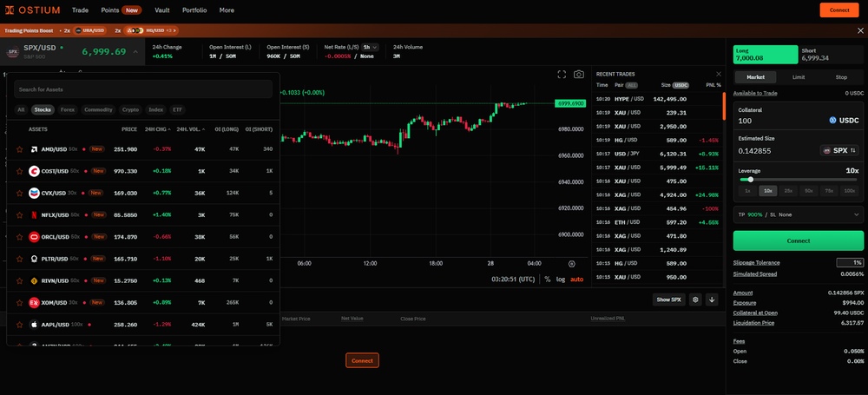Click the Search for Assets field

point(143,89)
